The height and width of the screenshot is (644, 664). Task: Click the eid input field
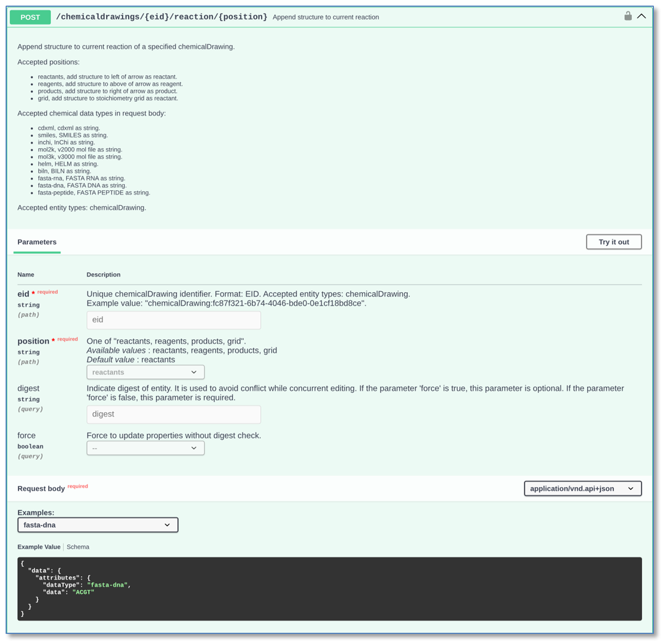[174, 320]
